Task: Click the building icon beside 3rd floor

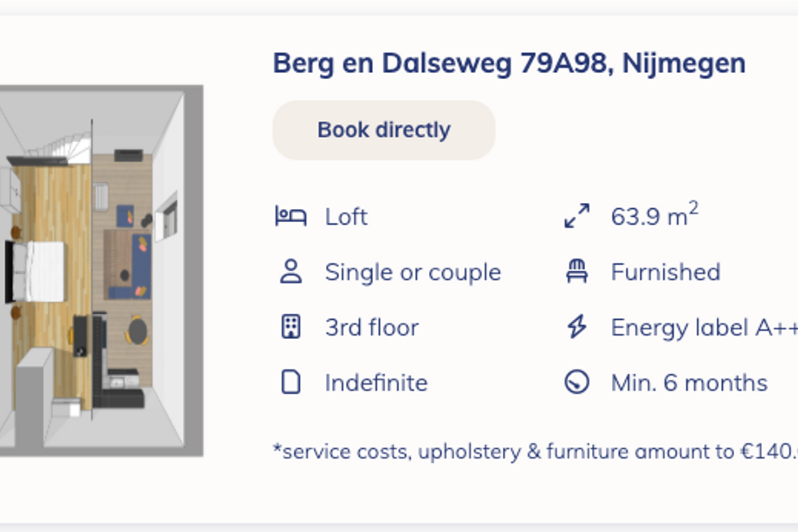Action: pos(291,327)
